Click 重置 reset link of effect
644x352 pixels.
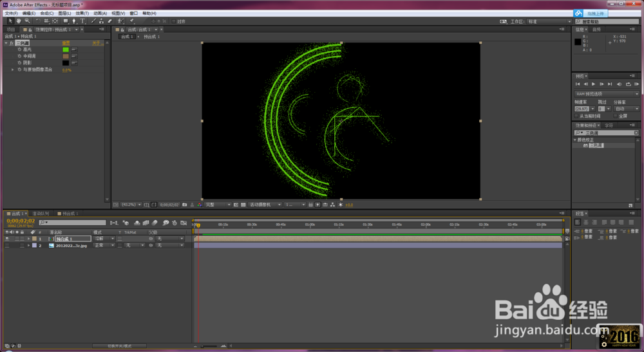point(66,43)
